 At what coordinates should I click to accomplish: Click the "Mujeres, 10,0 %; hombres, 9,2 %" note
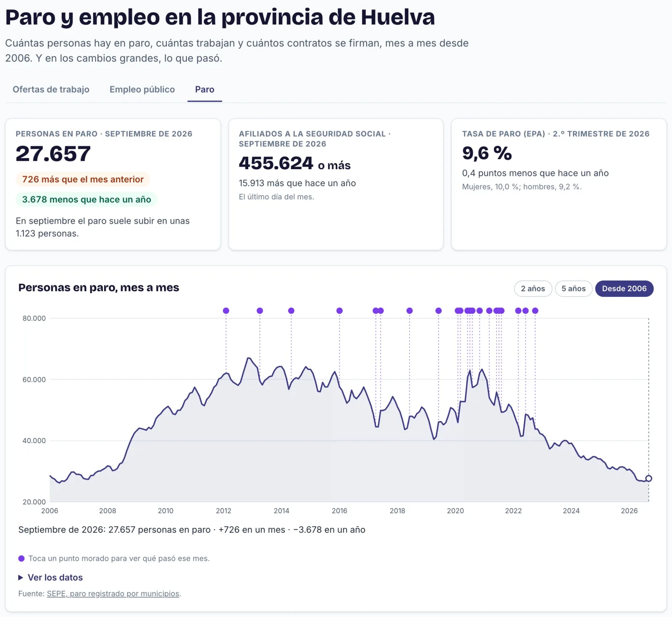pyautogui.click(x=522, y=187)
